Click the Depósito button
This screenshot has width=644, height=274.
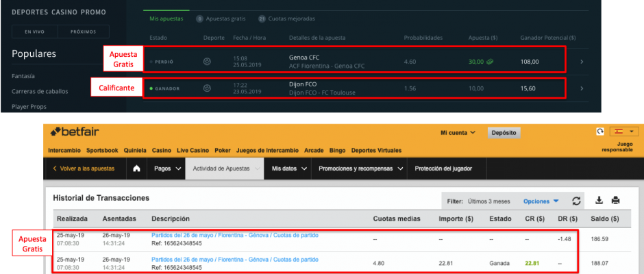point(504,133)
